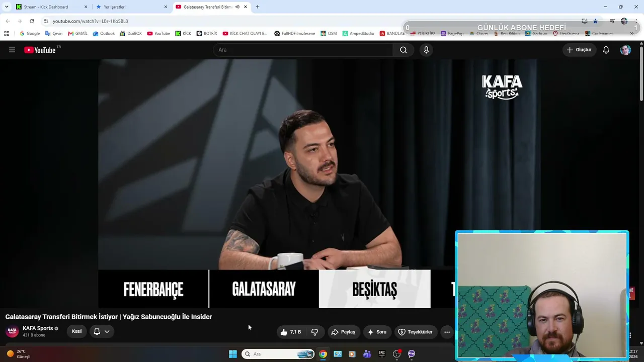Click the Soru ask button

coord(377,332)
